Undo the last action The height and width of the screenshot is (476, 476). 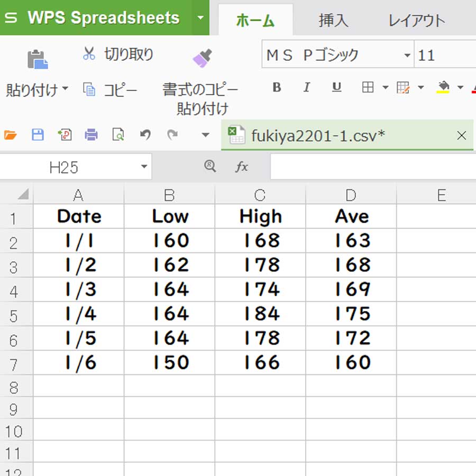coord(145,134)
